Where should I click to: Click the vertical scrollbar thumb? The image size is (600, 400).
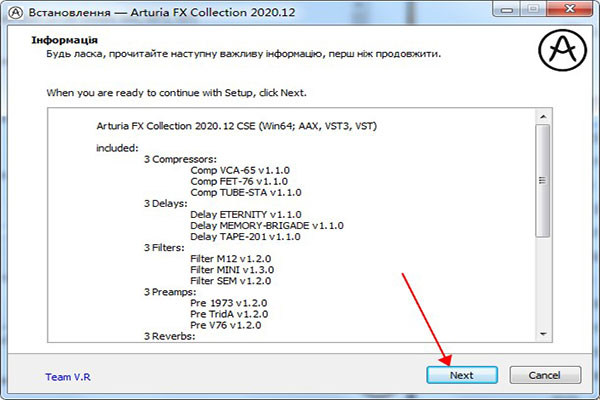(x=543, y=181)
